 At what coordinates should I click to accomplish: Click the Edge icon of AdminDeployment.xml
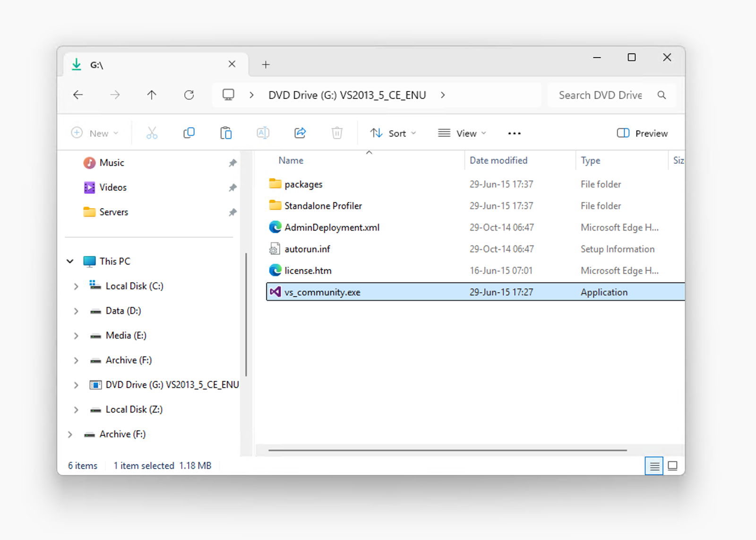(275, 227)
